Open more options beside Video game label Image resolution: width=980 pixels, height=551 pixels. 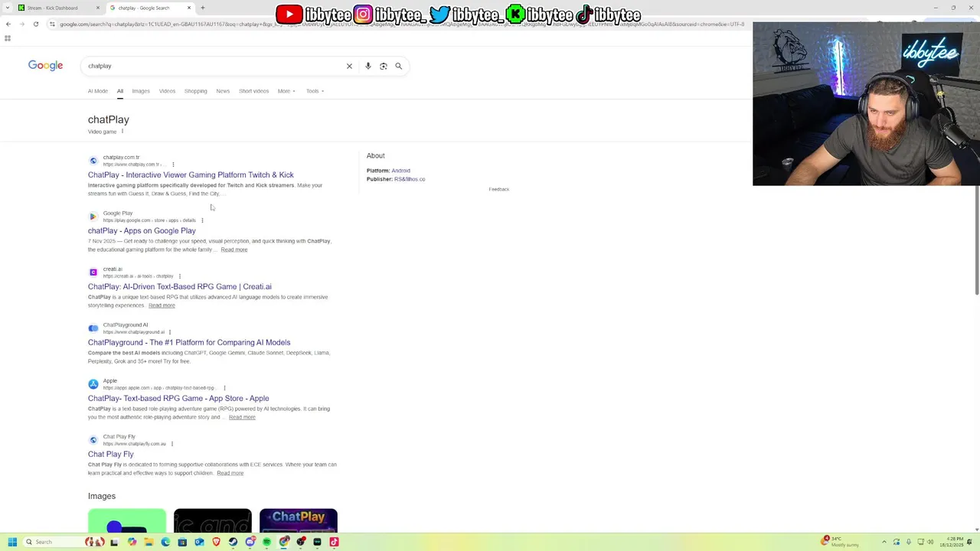122,131
